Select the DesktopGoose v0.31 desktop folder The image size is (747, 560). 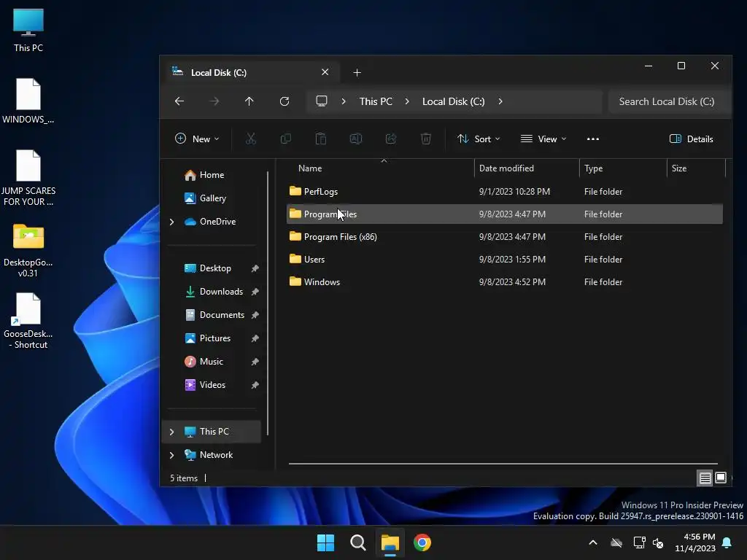point(28,250)
